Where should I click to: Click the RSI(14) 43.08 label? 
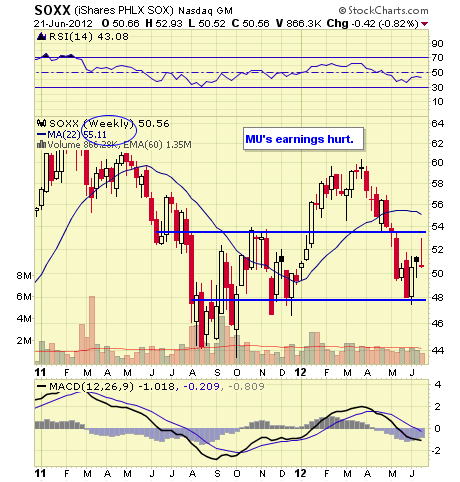tap(89, 36)
